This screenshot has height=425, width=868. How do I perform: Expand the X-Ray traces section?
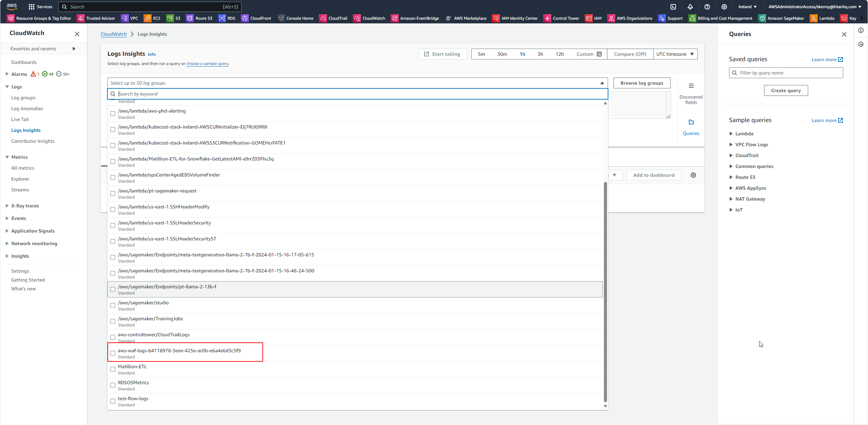coord(7,206)
